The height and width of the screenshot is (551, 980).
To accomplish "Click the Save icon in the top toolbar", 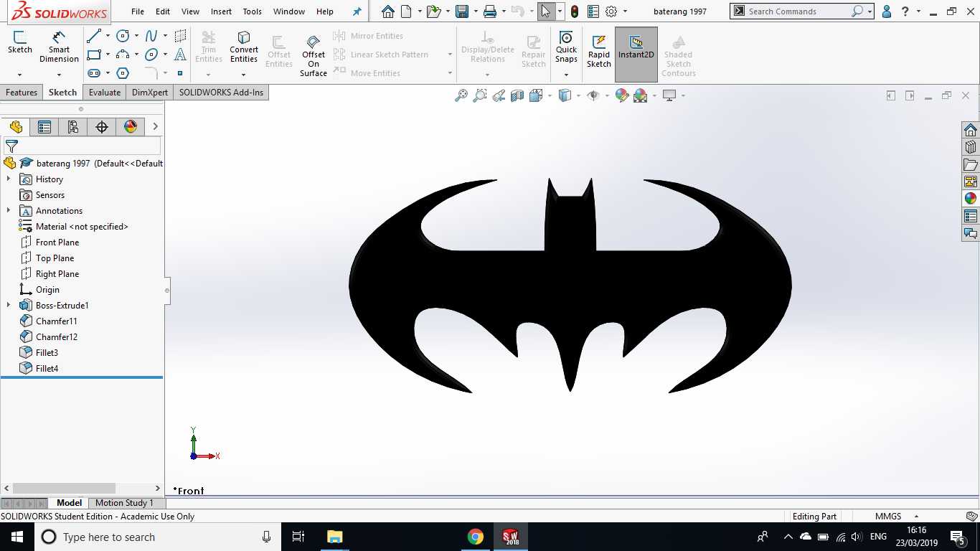I will 462,11.
